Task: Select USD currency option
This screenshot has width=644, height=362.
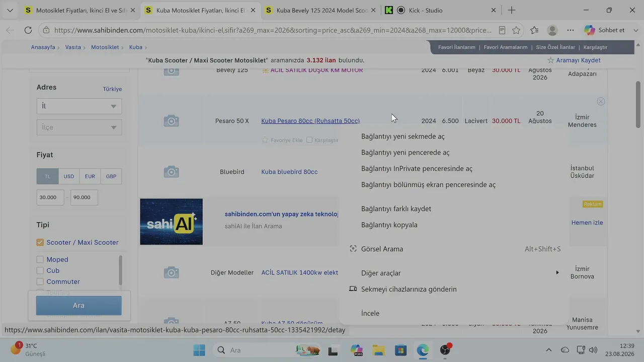Action: (x=69, y=176)
